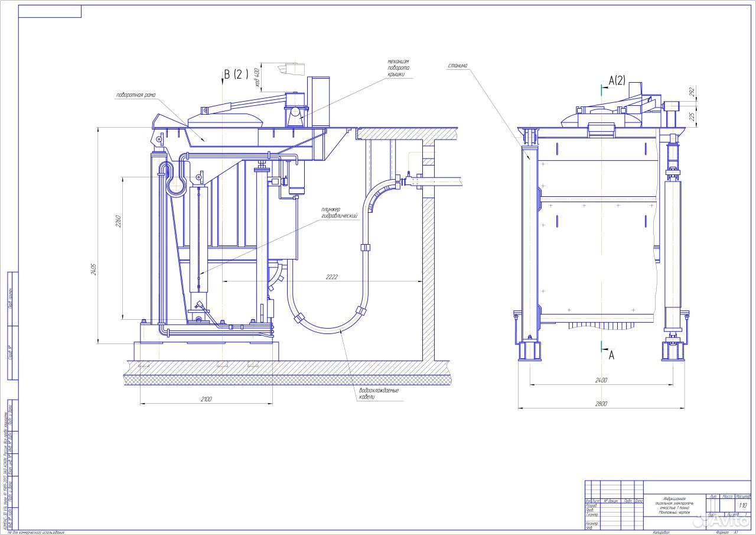This screenshot has width=756, height=535.
Task: Click the "Копировал" label below title block
Action: 661,532
